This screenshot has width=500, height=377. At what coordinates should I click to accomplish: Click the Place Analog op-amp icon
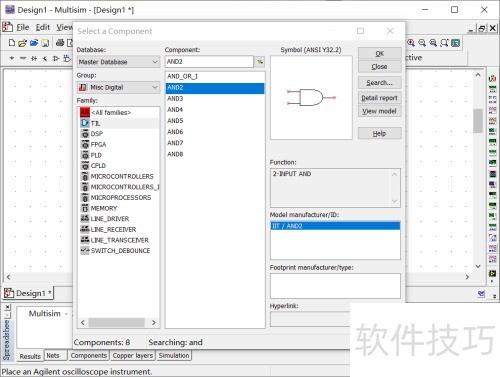click(56, 58)
